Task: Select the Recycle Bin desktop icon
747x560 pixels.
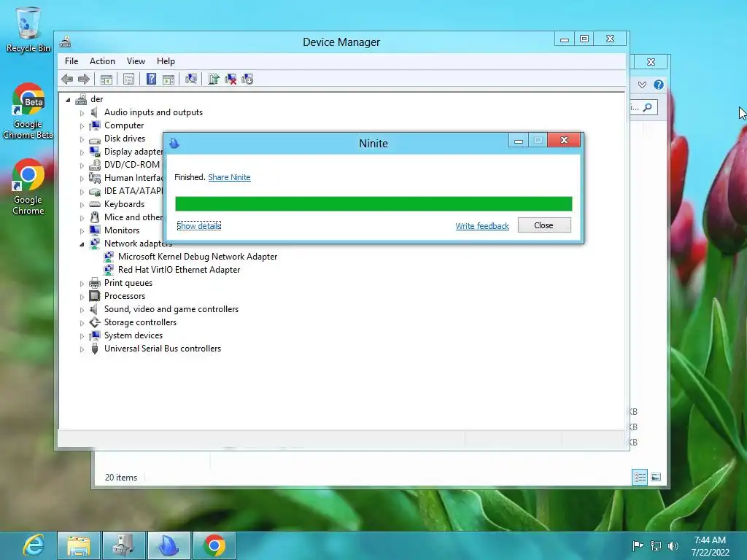Action: click(28, 29)
